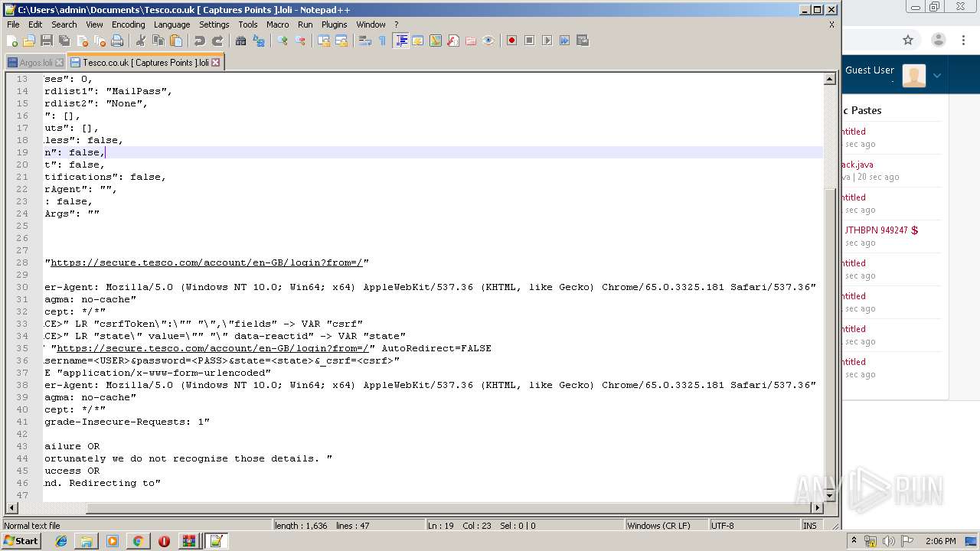Toggle show all characters pilcrow icon
The width and height of the screenshot is (980, 551).
coord(383,41)
